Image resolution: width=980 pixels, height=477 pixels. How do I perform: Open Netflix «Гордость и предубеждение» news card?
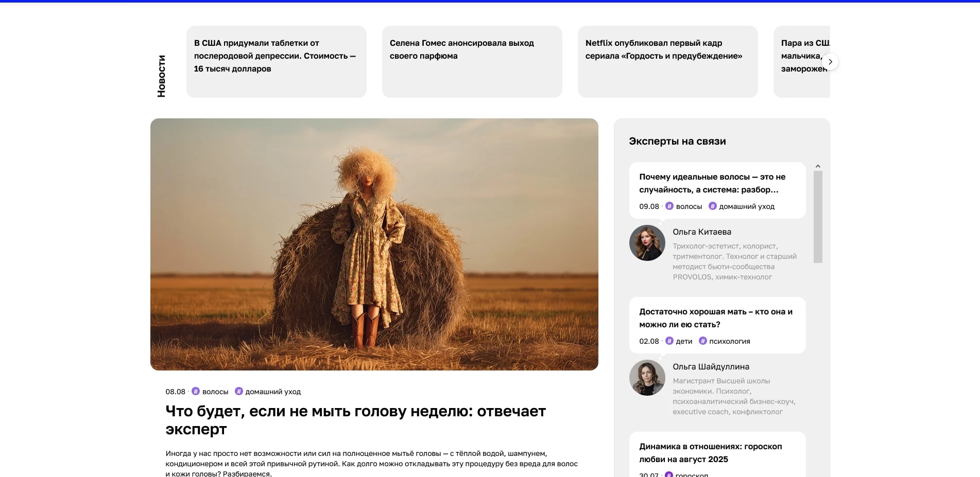[667, 61]
